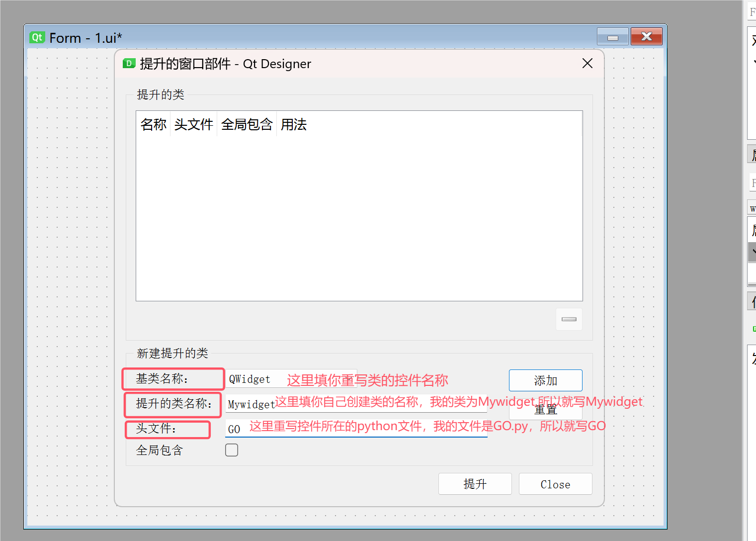Click the 重置 button
Image resolution: width=756 pixels, height=541 pixels.
click(x=545, y=410)
